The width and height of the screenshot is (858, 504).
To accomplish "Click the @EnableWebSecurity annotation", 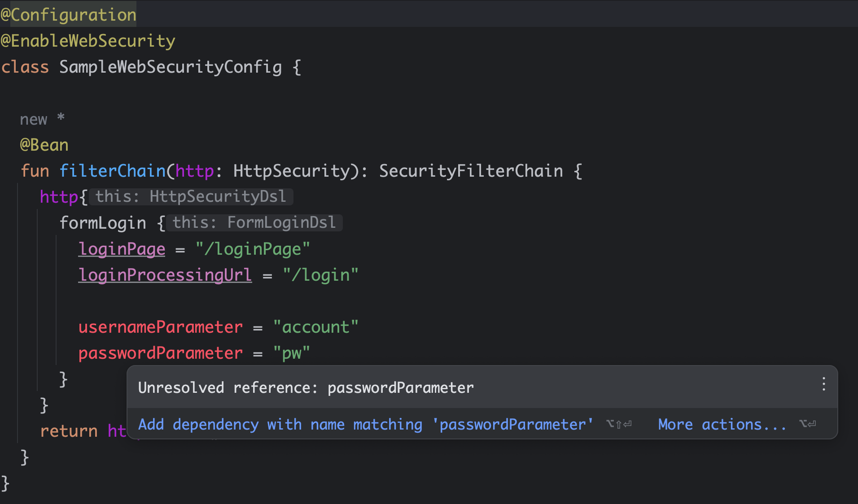I will pyautogui.click(x=88, y=41).
